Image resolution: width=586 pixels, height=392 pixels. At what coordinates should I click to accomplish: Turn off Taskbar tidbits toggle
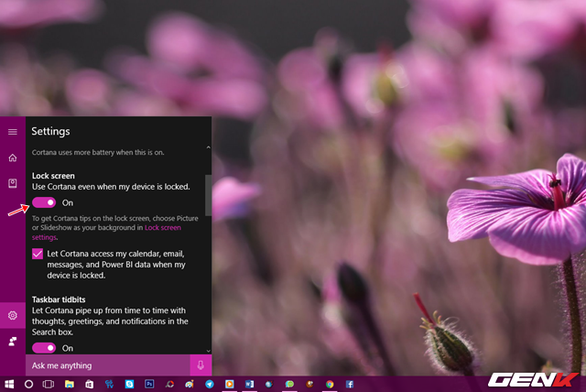[x=44, y=348]
